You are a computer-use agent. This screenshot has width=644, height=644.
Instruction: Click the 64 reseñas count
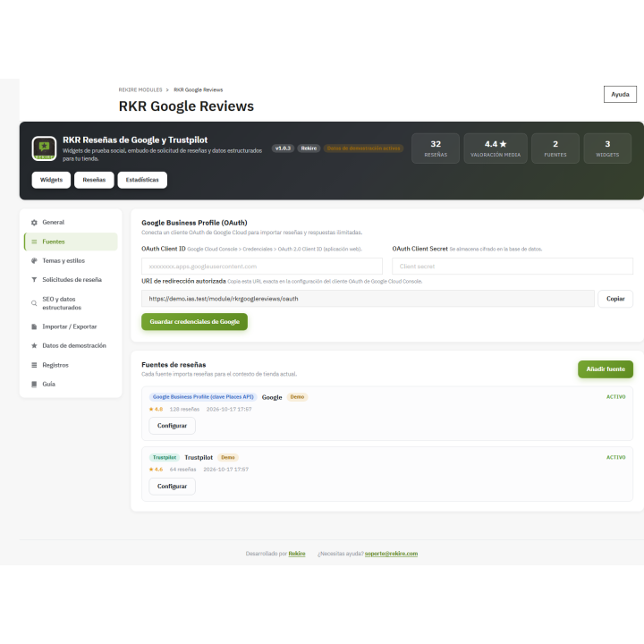[x=182, y=470]
